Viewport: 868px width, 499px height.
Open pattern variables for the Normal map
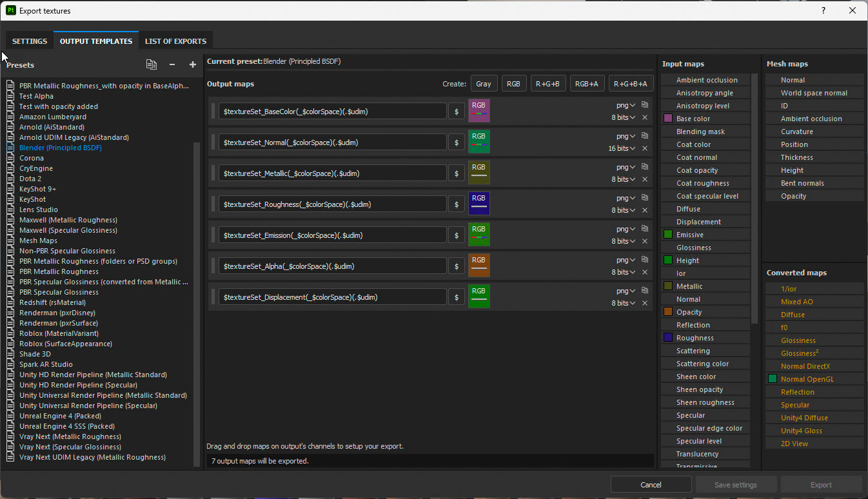click(x=456, y=142)
